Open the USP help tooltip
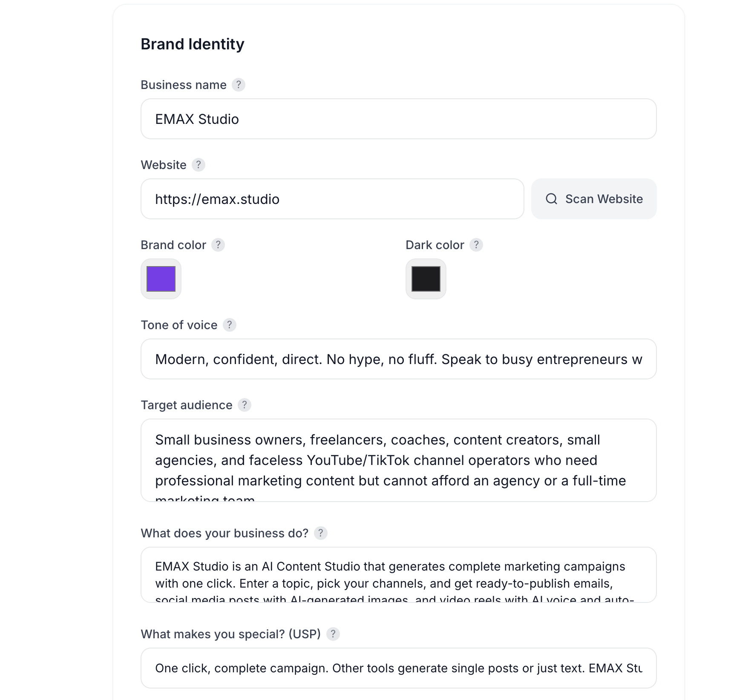Image resolution: width=754 pixels, height=700 pixels. tap(334, 634)
